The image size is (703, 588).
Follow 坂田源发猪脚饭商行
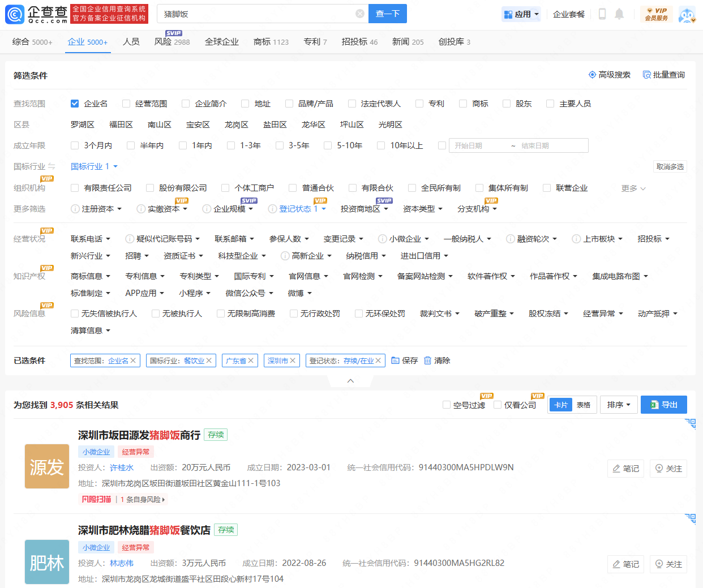click(668, 469)
